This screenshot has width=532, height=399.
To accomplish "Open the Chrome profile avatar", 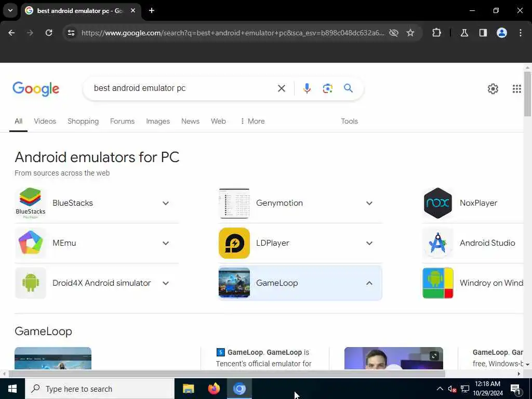I will pyautogui.click(x=502, y=33).
